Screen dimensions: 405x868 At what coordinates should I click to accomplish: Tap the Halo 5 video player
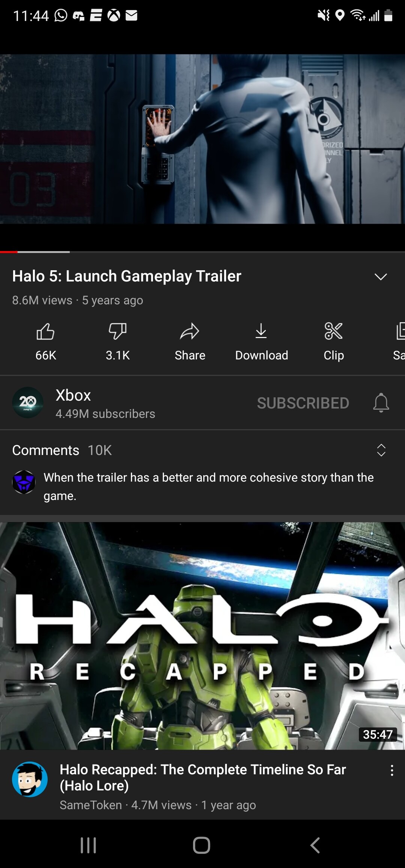tap(202, 139)
